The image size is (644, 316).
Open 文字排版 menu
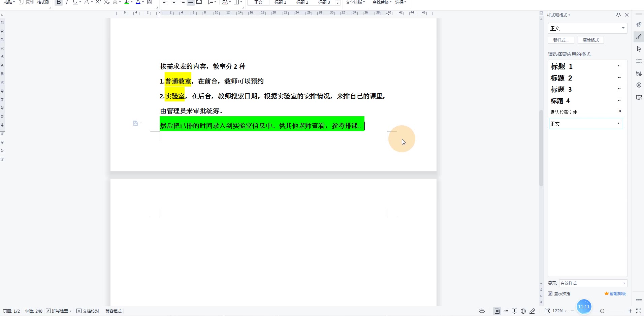355,2
